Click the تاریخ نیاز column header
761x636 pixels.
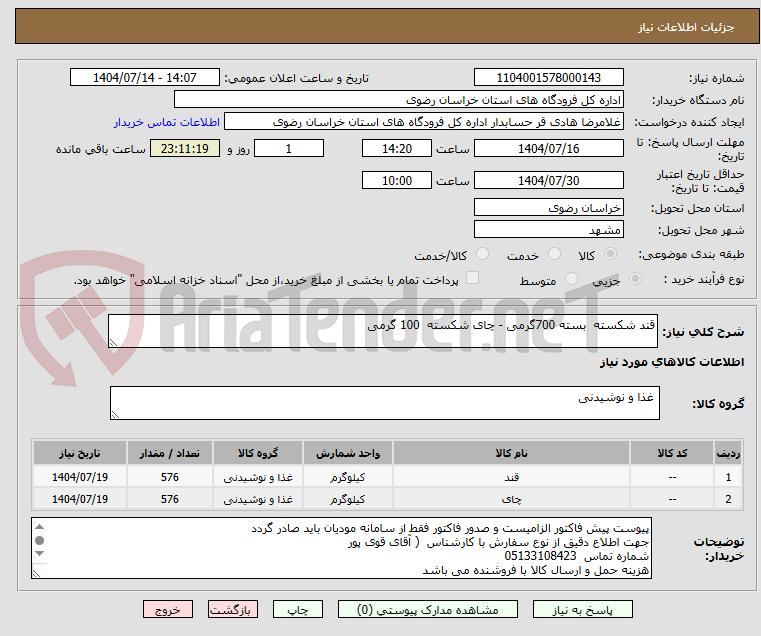[x=80, y=453]
